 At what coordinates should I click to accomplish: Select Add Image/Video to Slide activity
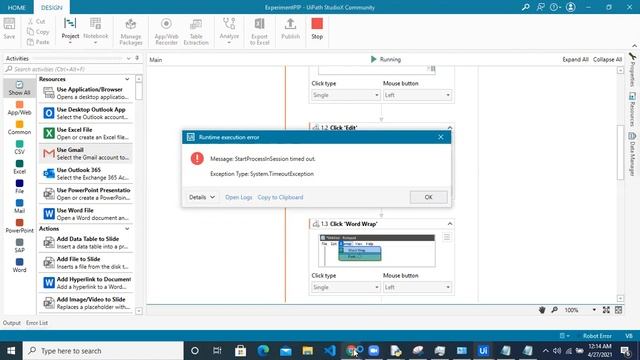click(x=86, y=303)
